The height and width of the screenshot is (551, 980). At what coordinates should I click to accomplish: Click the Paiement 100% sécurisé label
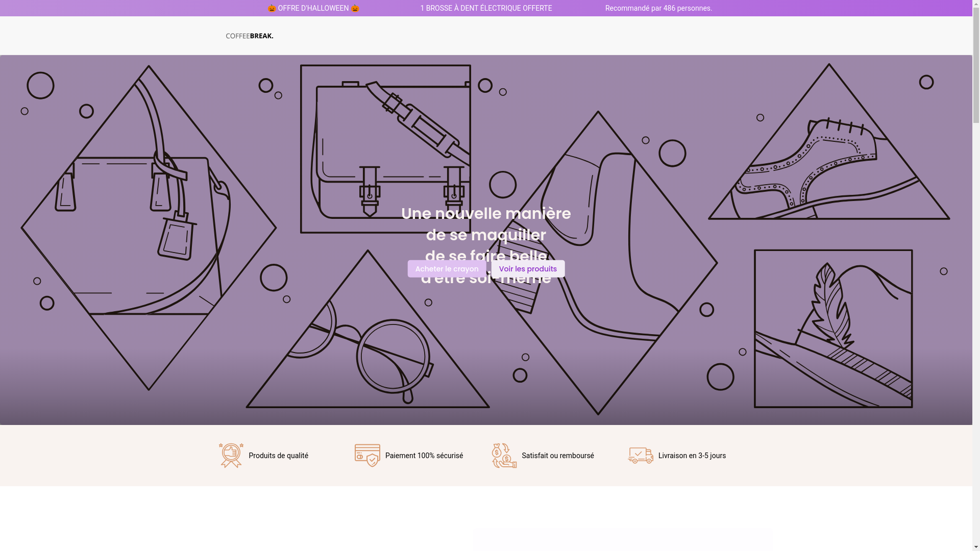[x=424, y=456]
